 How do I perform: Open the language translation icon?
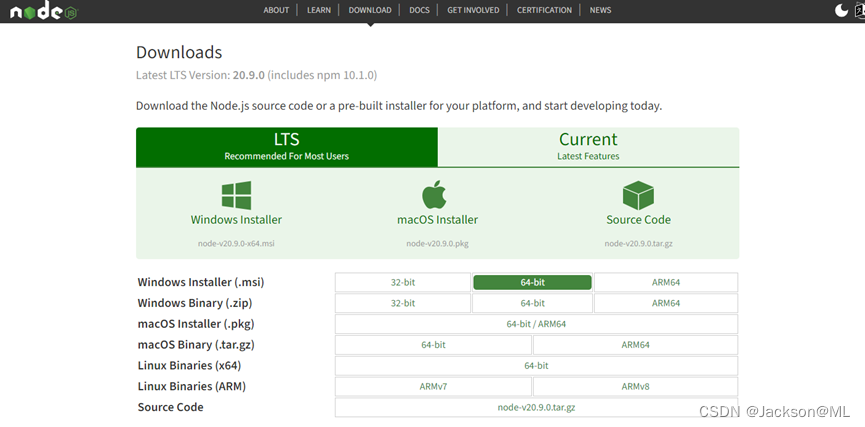click(x=859, y=11)
